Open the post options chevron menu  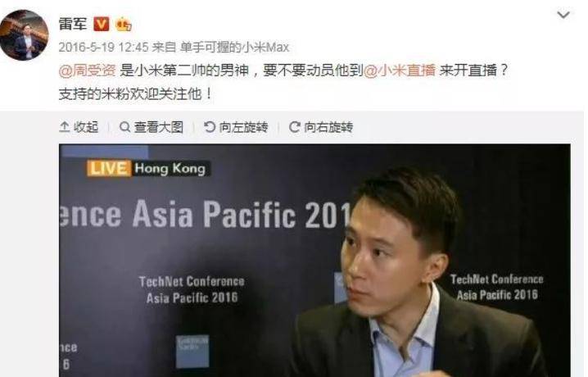coord(563,15)
